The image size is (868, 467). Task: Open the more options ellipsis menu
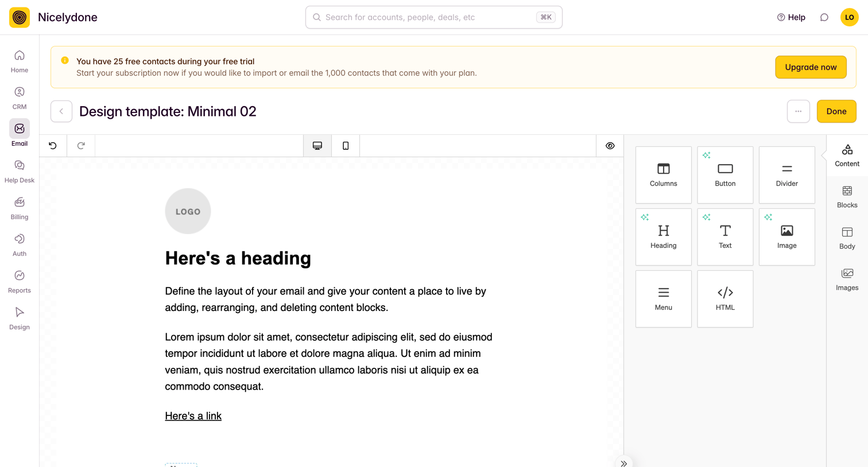pos(799,111)
